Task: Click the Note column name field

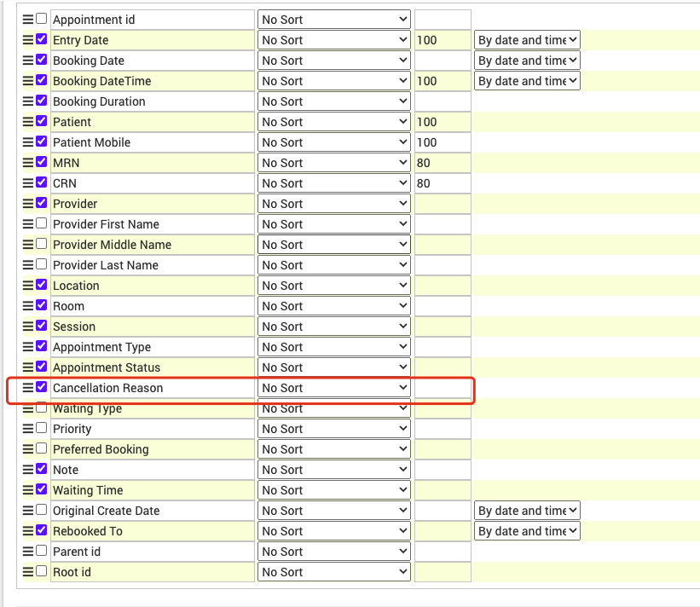Action: click(x=153, y=470)
